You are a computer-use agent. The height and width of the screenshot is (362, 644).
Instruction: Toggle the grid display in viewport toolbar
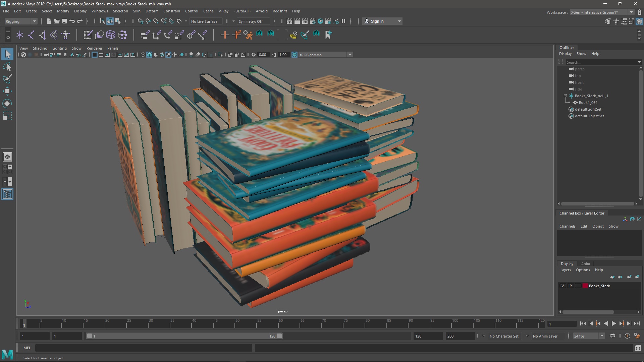tap(95, 55)
